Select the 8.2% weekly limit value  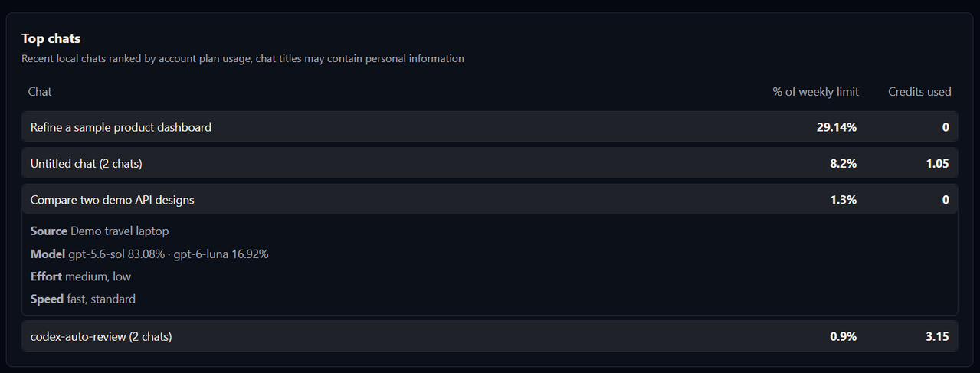pos(843,163)
